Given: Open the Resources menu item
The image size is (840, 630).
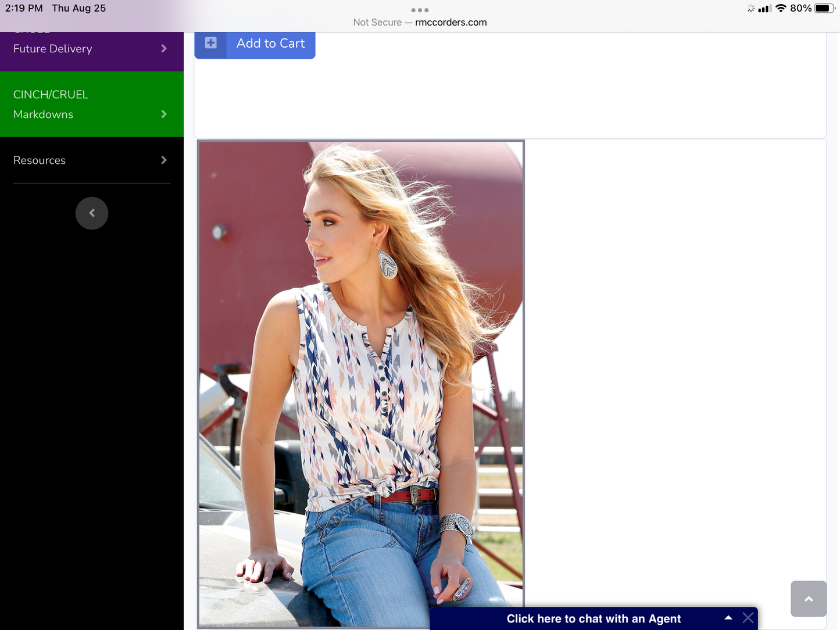Looking at the screenshot, I should pyautogui.click(x=40, y=160).
